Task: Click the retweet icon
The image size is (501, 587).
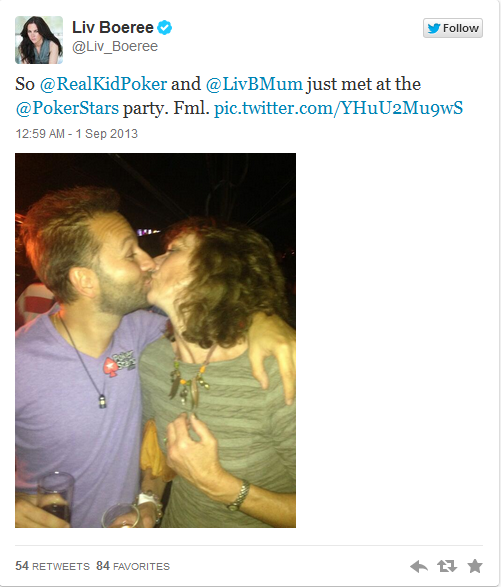Action: 447,566
